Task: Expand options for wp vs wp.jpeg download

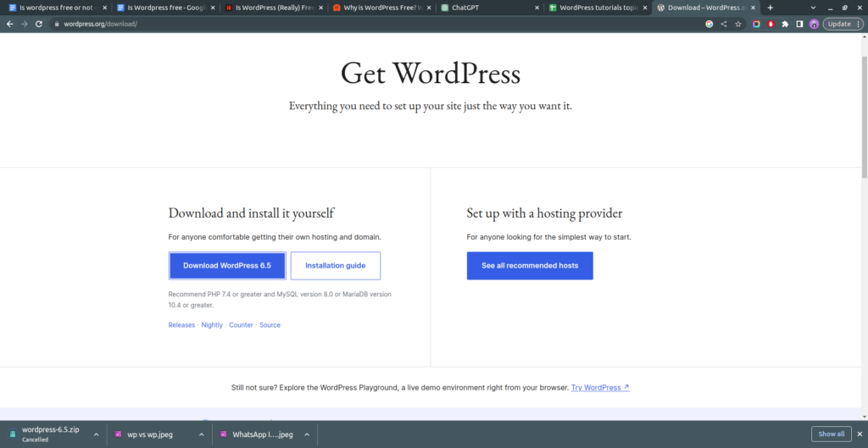Action: (201, 434)
